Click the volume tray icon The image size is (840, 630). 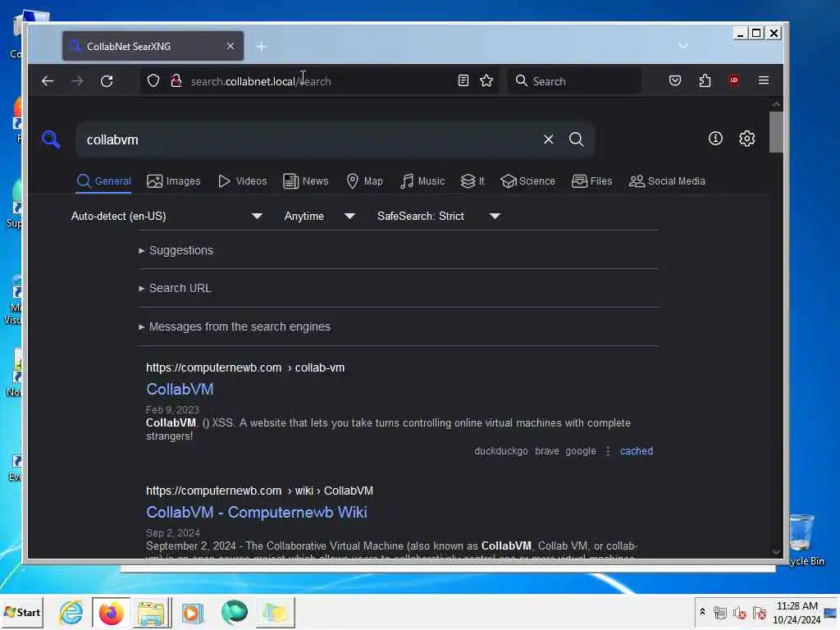[x=739, y=612]
